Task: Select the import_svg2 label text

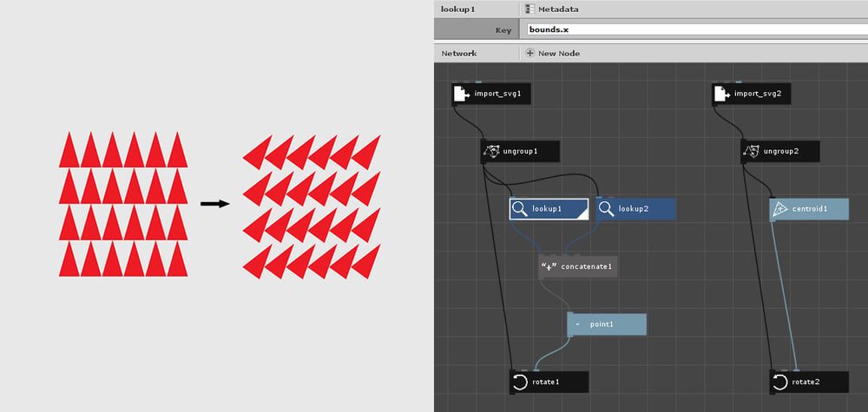Action: click(758, 94)
